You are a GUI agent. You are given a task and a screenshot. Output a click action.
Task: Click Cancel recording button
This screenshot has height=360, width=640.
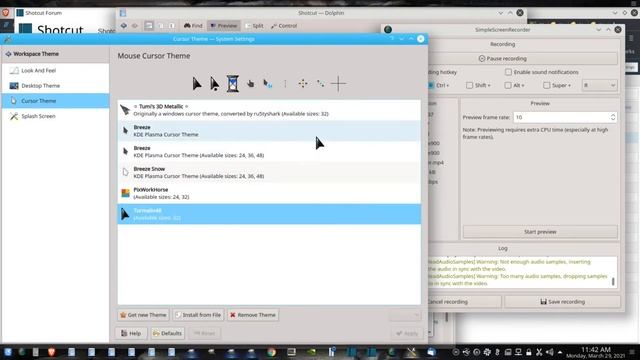point(464,302)
